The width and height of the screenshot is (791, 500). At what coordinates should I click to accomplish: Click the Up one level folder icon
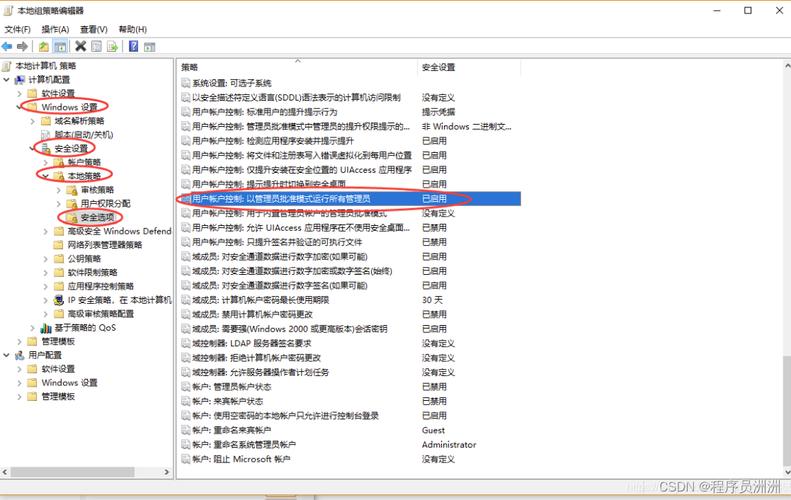[44, 46]
